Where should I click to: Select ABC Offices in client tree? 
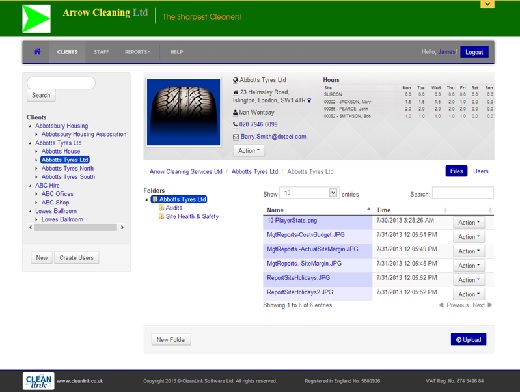(57, 194)
